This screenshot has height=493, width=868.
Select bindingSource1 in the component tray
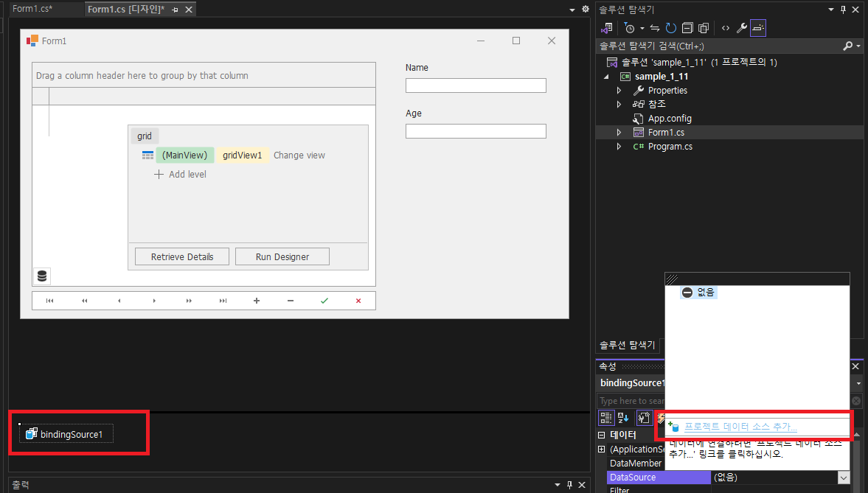click(66, 434)
